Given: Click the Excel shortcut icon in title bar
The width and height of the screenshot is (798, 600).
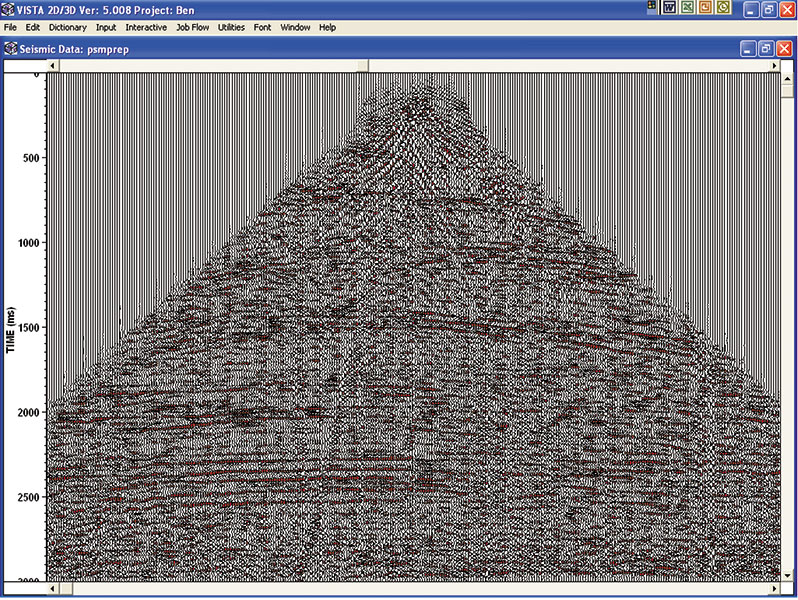Looking at the screenshot, I should tap(686, 8).
